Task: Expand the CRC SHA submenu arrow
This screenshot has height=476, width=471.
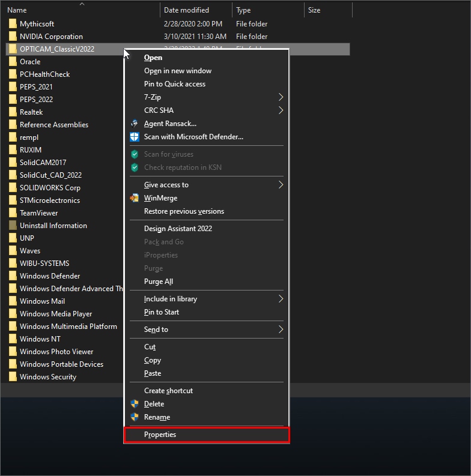Action: (x=281, y=110)
